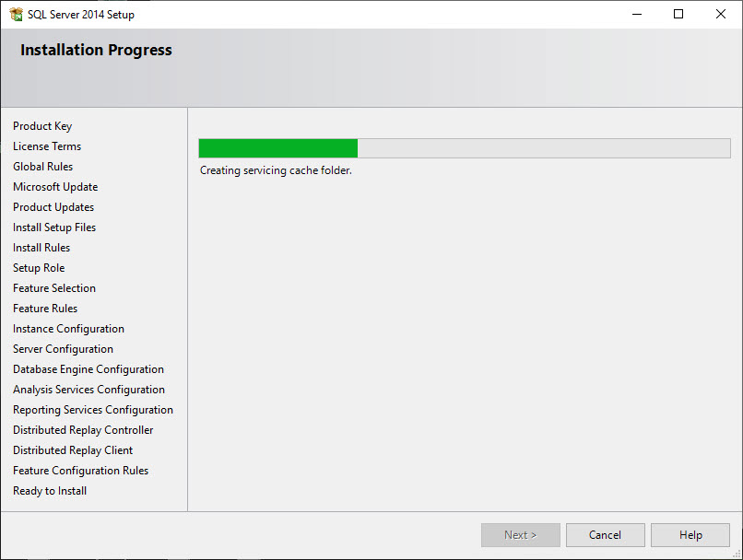Screen dimensions: 743x560
Task: Select the Feature Selection step
Action: click(x=54, y=288)
